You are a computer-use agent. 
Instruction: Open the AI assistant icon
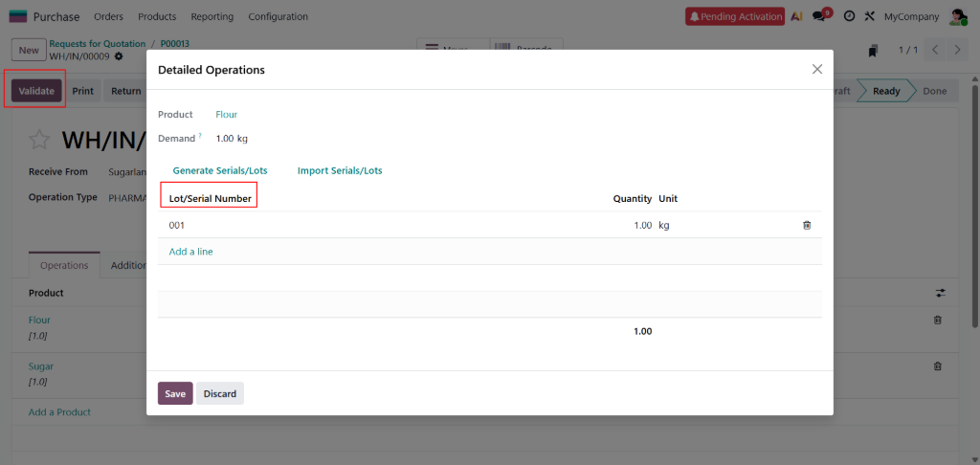click(796, 16)
